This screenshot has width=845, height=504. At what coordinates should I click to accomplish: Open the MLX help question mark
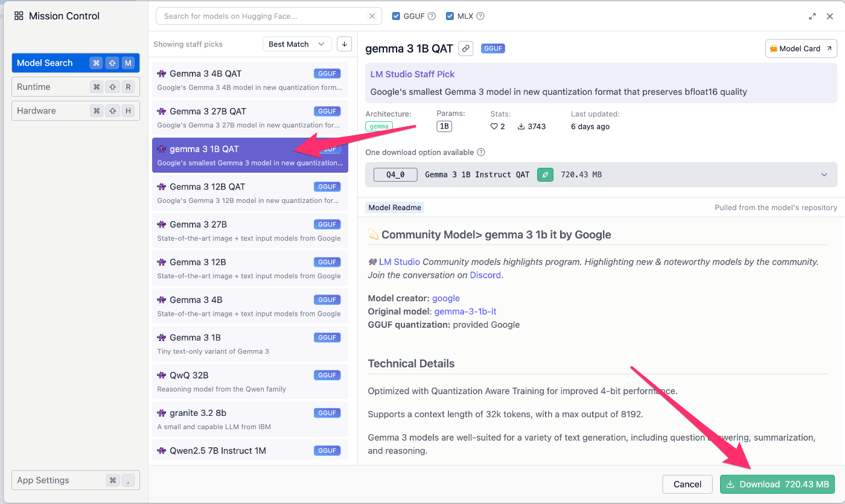coord(480,16)
